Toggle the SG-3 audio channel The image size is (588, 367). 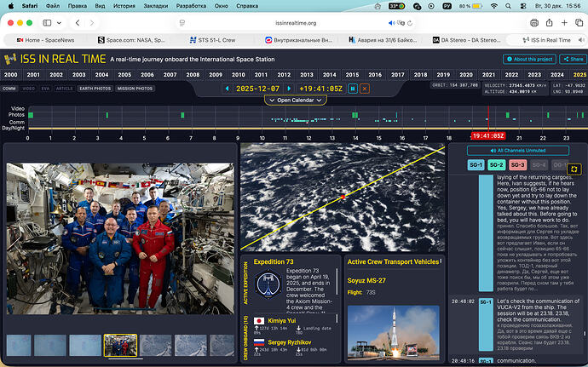click(x=517, y=165)
